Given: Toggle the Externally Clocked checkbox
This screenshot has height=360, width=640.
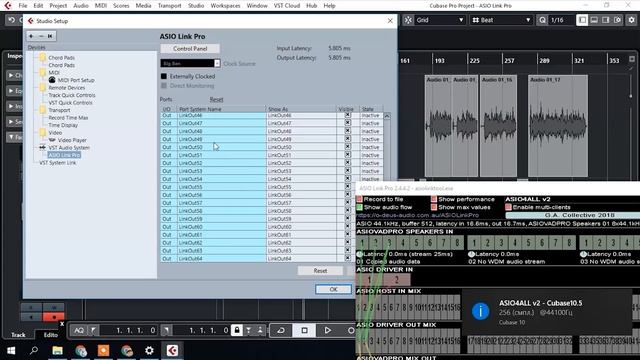Looking at the screenshot, I should (164, 76).
